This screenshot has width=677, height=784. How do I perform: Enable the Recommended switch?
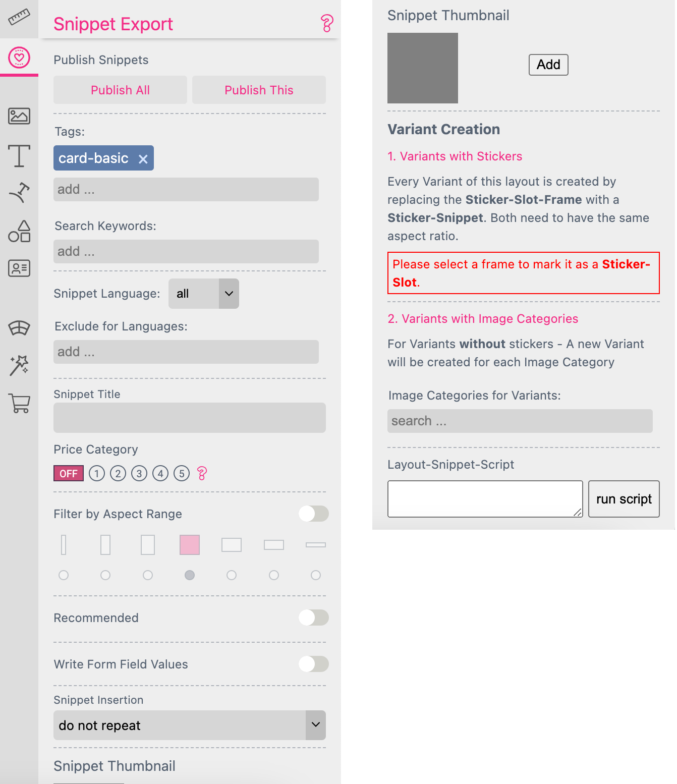click(314, 618)
